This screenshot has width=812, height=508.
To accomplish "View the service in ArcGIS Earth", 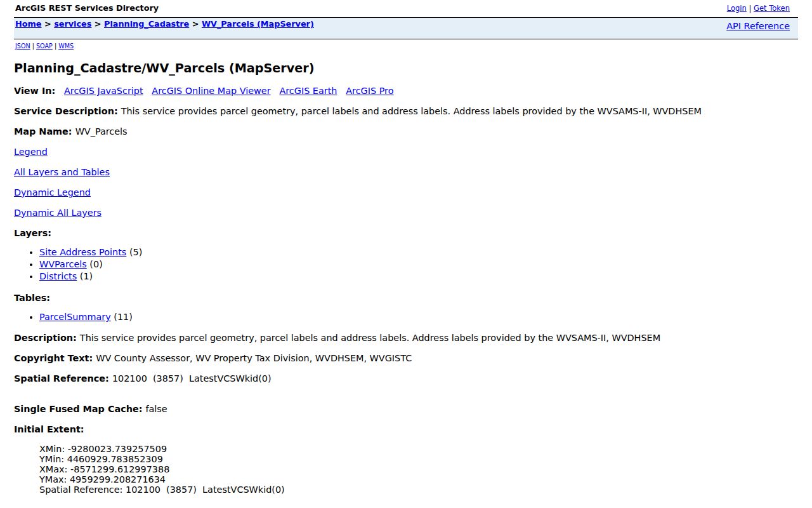I will (x=308, y=91).
